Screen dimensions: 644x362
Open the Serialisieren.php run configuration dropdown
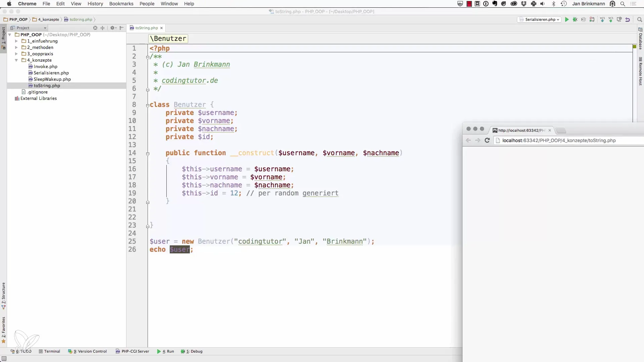(539, 19)
